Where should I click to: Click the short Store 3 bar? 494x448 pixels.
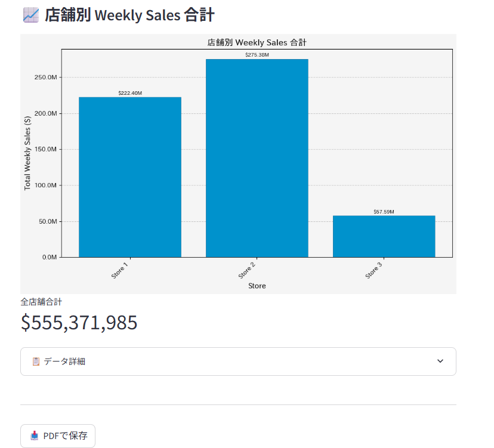[384, 236]
